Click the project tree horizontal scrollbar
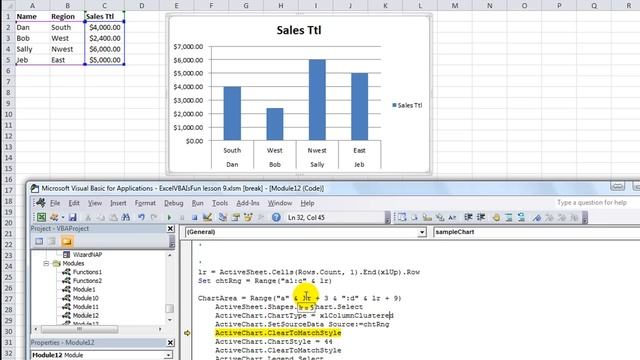The width and height of the screenshot is (640, 360). (x=98, y=329)
